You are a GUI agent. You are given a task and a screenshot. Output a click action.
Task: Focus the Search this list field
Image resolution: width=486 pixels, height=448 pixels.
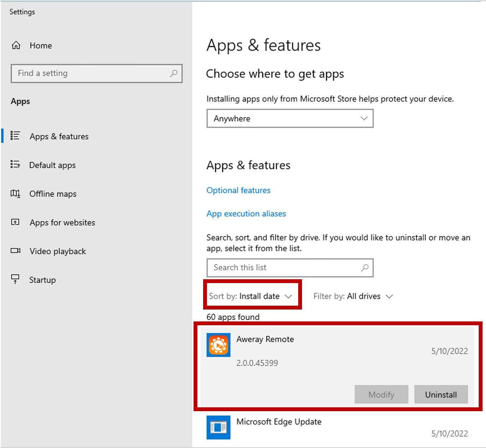284,268
